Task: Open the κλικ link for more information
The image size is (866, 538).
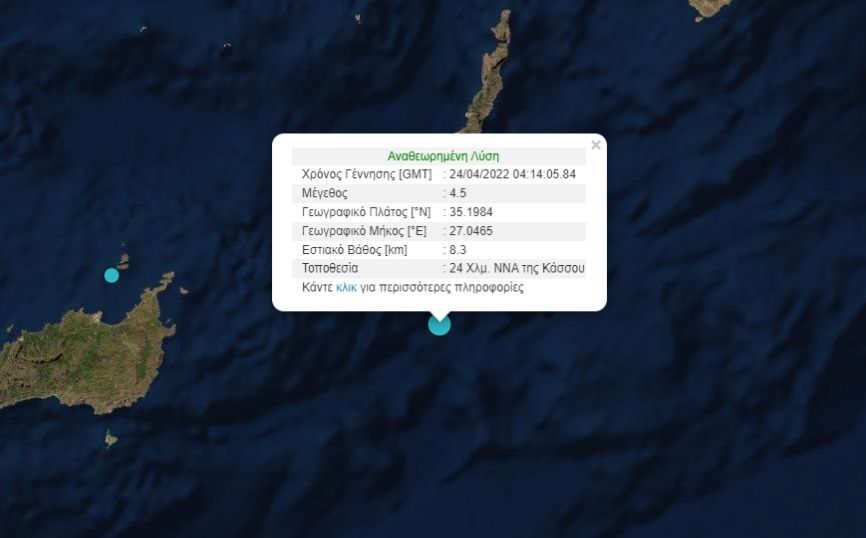Action: tap(346, 287)
